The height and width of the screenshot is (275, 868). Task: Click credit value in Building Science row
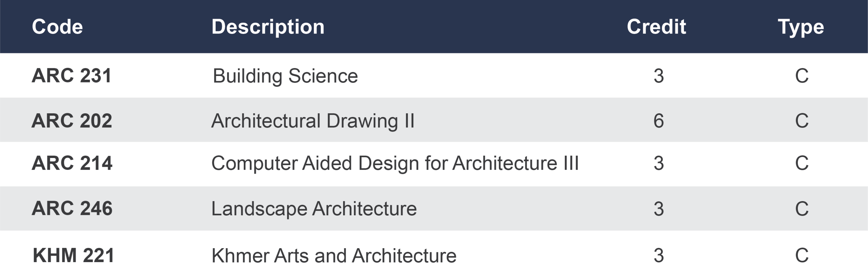[x=658, y=76]
